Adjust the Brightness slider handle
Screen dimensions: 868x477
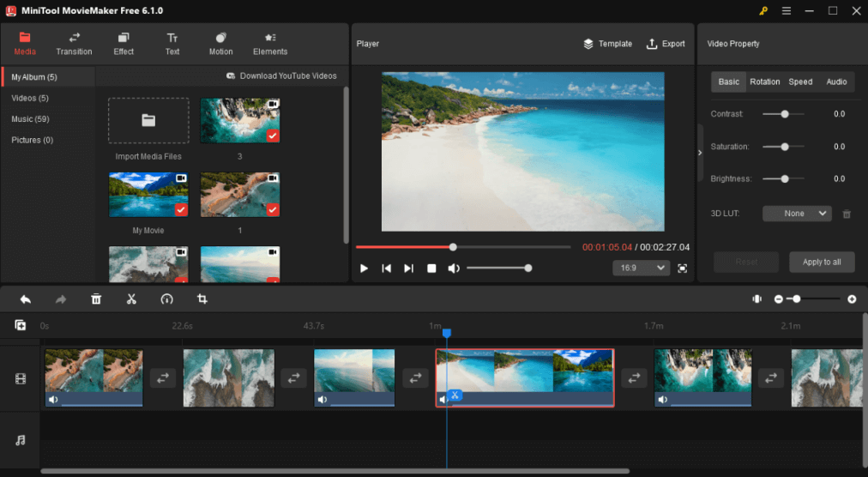tap(785, 179)
